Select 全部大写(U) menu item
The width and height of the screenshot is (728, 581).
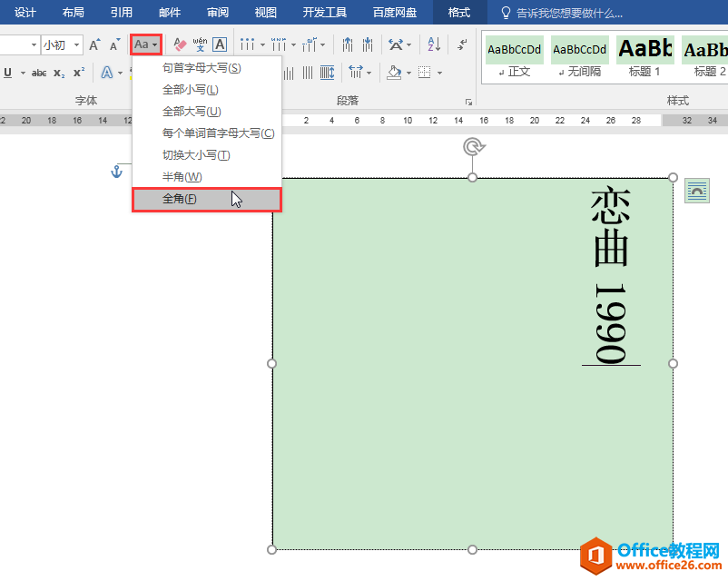(x=207, y=112)
